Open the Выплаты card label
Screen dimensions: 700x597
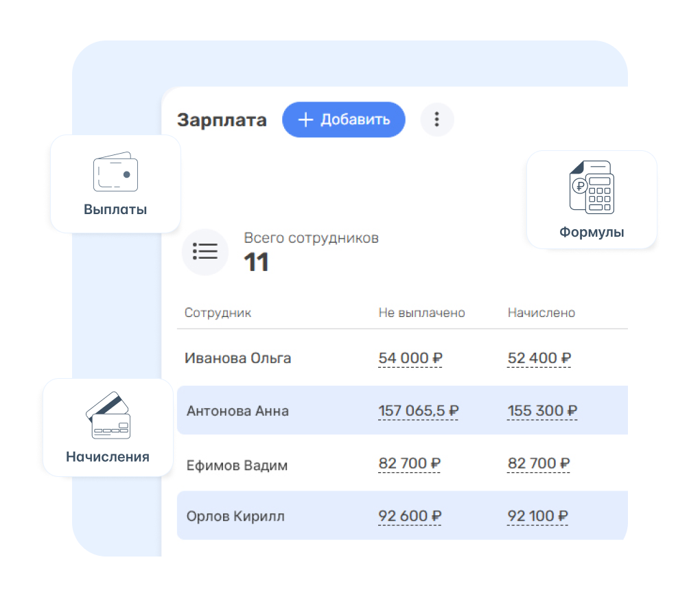(115, 209)
